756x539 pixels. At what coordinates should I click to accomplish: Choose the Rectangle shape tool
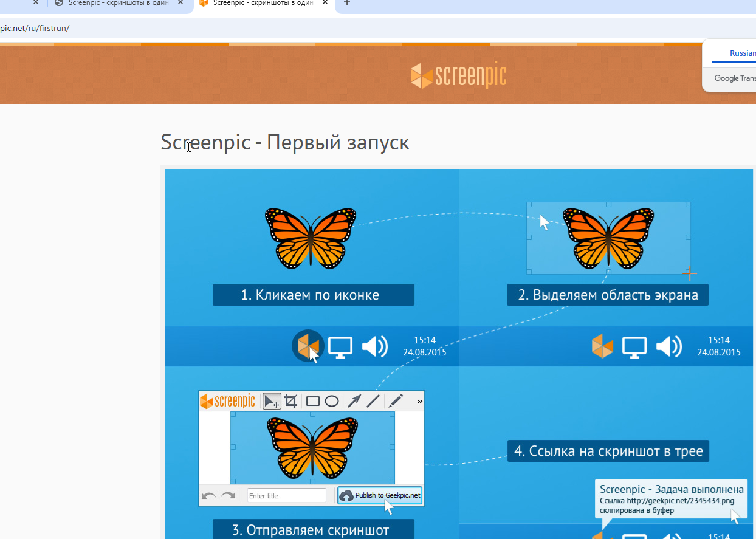[x=313, y=401]
